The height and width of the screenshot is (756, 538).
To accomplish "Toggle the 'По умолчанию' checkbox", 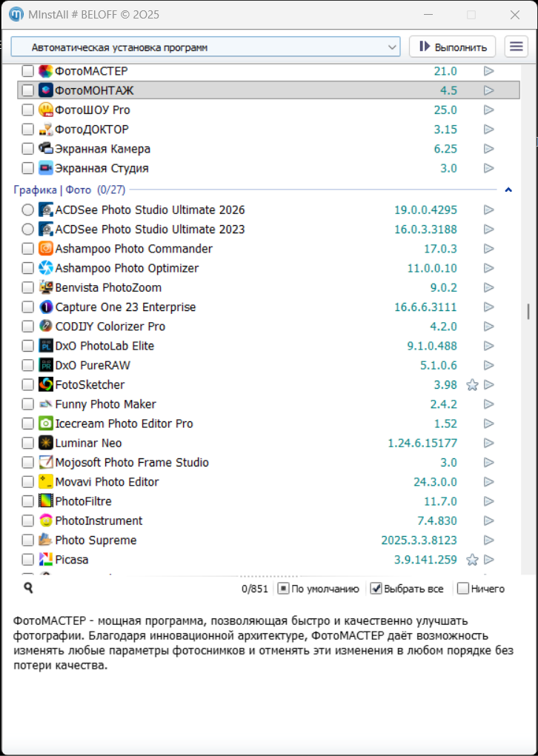I will tap(283, 589).
